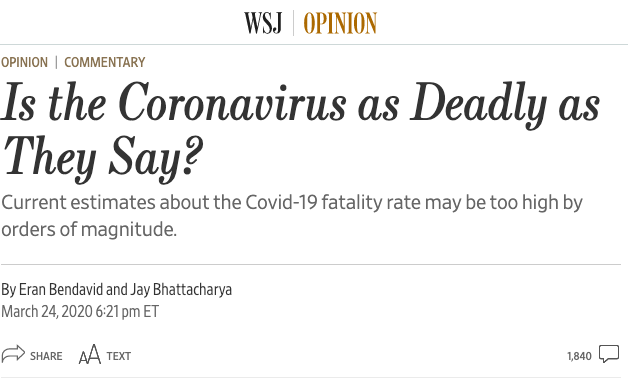The height and width of the screenshot is (387, 628).
Task: Click the March 24, 2020 date
Action: [47, 311]
